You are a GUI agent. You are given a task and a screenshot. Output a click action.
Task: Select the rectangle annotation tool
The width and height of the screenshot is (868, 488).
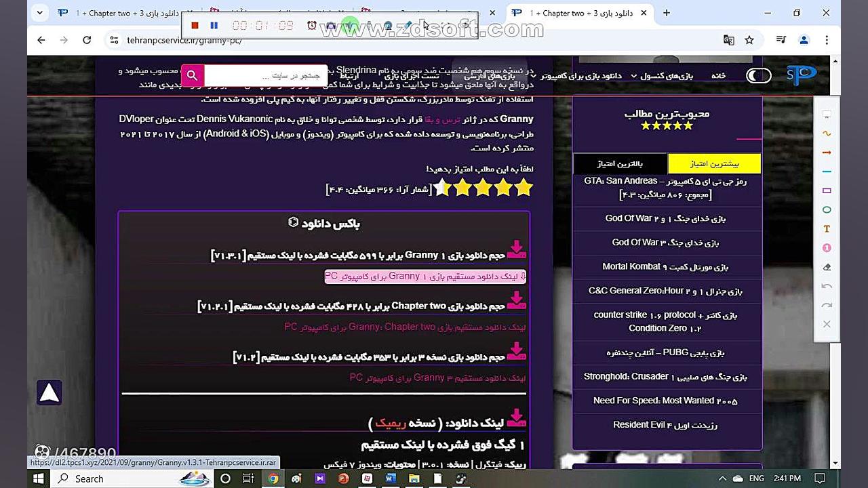tap(826, 190)
